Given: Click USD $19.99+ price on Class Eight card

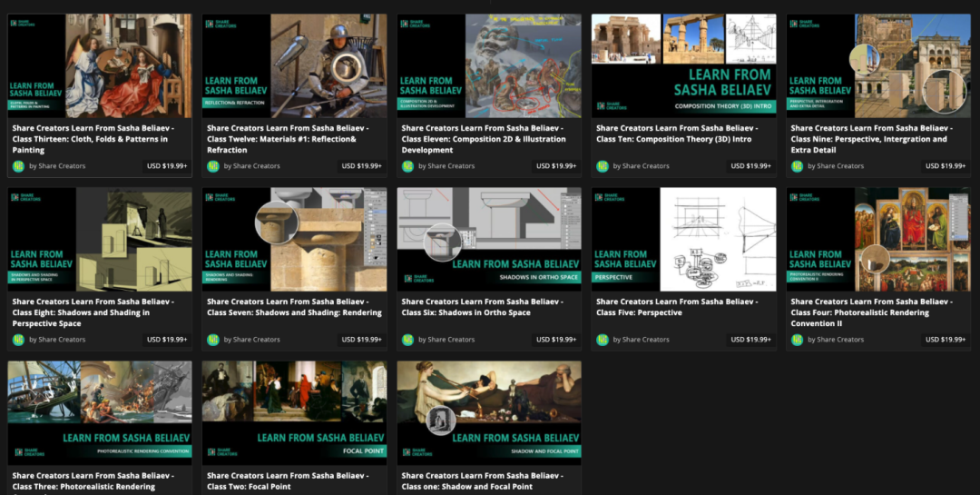Looking at the screenshot, I should (x=167, y=340).
